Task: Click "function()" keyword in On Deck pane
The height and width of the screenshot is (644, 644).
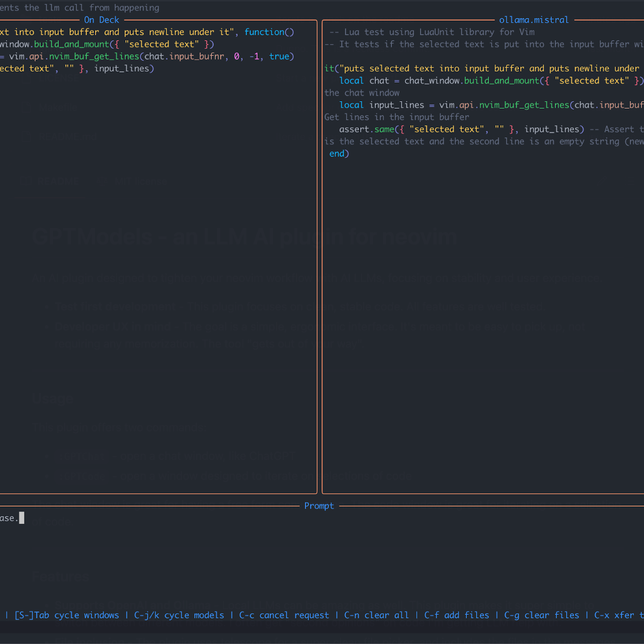Action: (x=269, y=32)
